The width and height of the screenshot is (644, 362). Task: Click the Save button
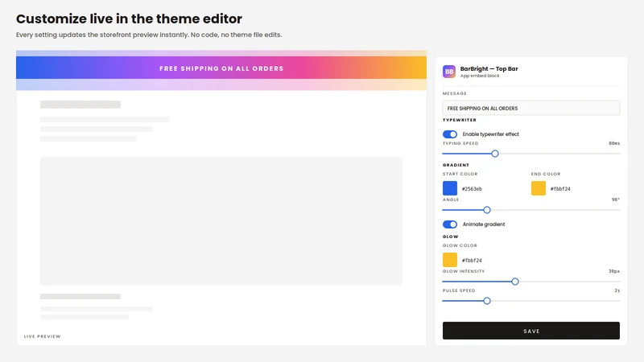click(531, 331)
